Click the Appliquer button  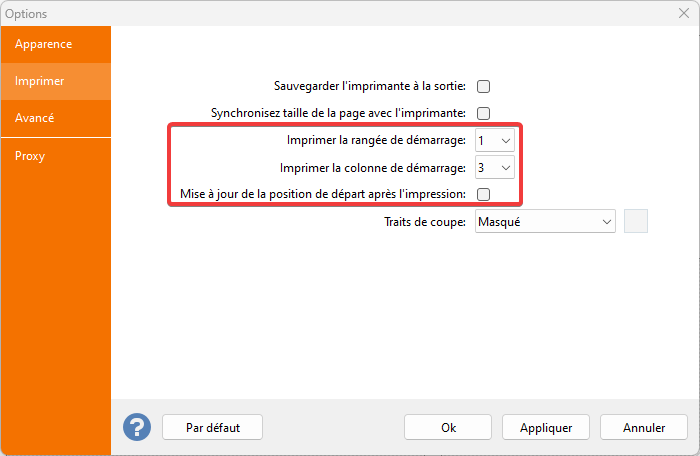click(546, 427)
